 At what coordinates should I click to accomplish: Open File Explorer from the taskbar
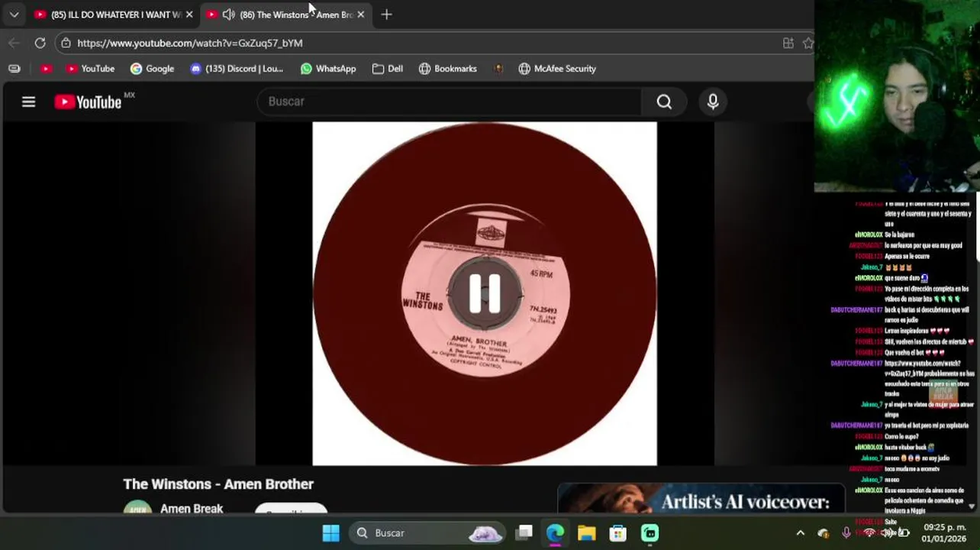586,532
